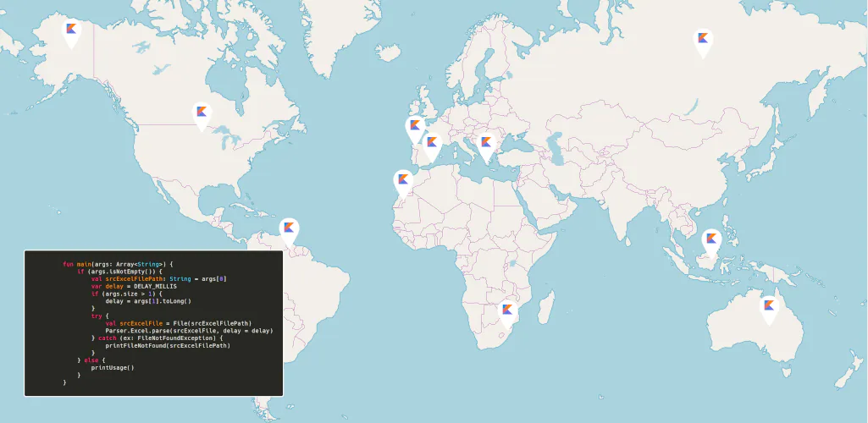Click the 'printFileNotFound(srcExcelFilePath)' line
Image resolution: width=868 pixels, height=423 pixels.
(x=168, y=345)
